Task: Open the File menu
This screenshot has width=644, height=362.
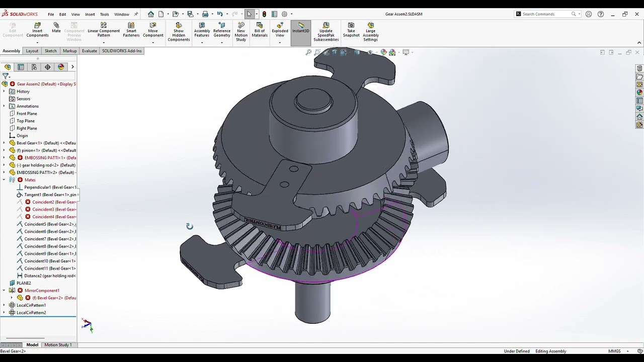Action: click(51, 14)
